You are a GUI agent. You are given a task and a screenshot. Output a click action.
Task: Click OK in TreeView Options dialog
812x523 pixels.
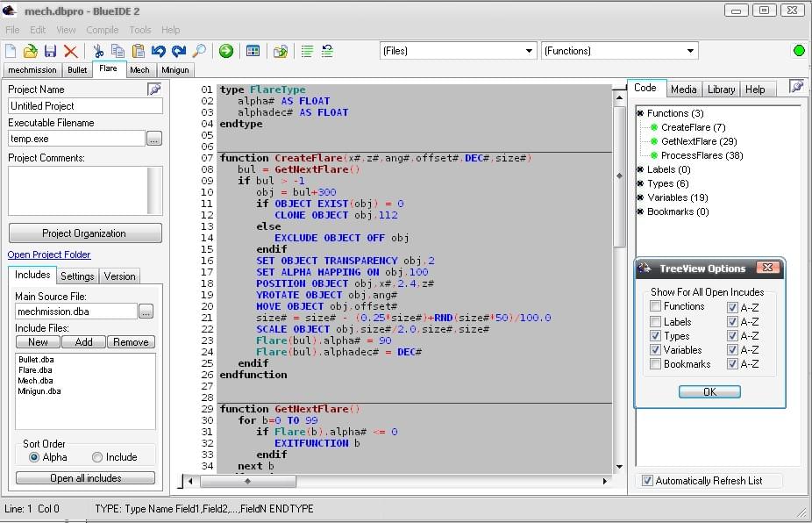(x=709, y=392)
